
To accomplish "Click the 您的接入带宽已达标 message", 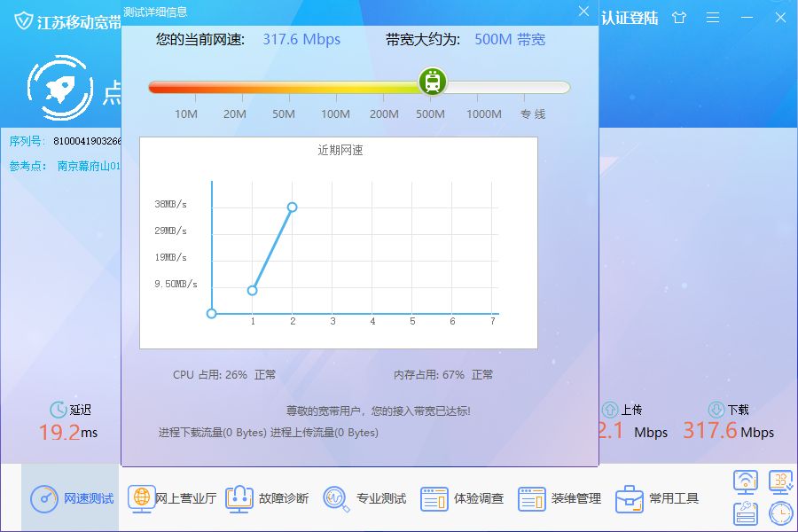I will pyautogui.click(x=378, y=411).
